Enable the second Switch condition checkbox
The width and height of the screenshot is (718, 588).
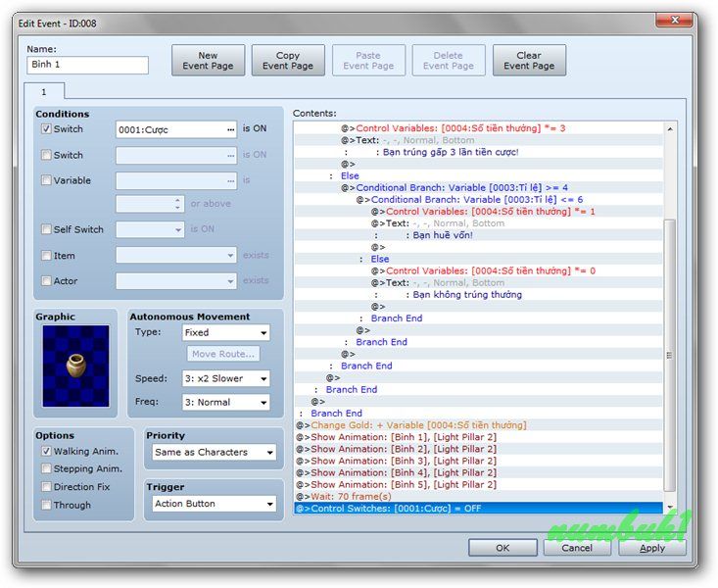(46, 155)
